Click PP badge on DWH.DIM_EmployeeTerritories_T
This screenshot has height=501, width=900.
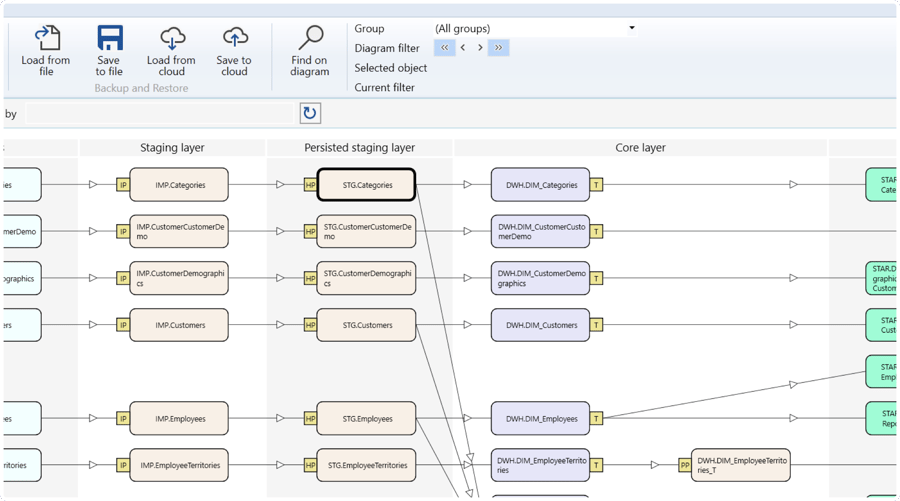(x=685, y=465)
